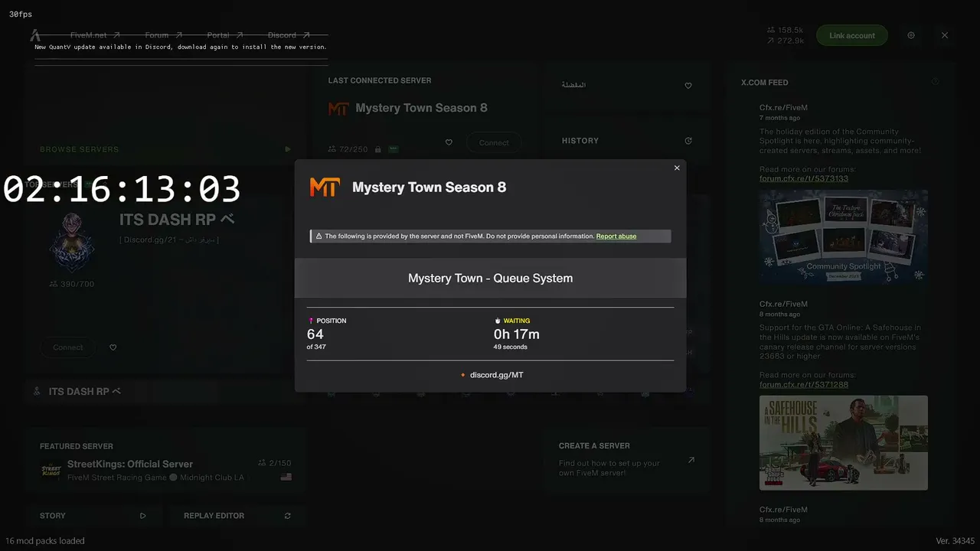Favorite ITS DASH RP with the heart icon
Screen dimensions: 980x551
(113, 347)
